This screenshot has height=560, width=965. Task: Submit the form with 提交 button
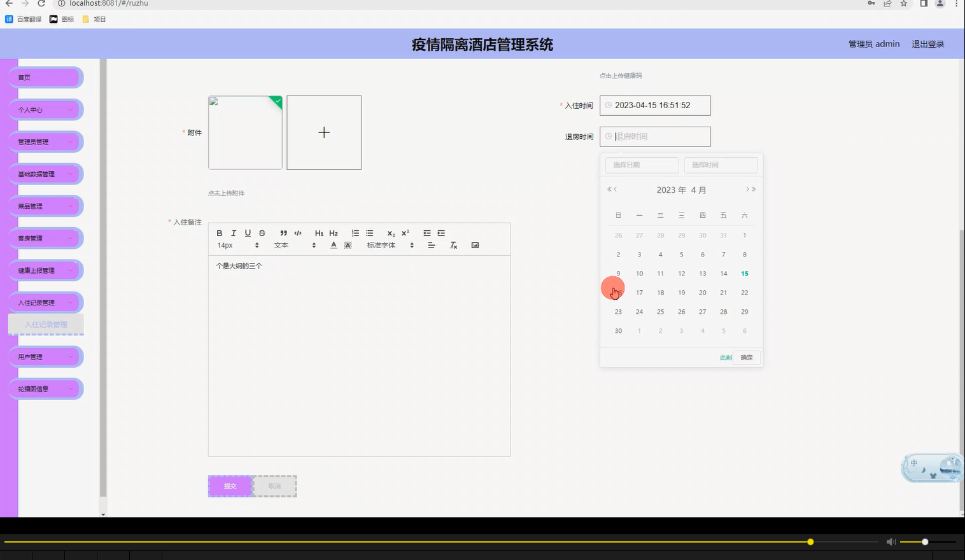(230, 486)
